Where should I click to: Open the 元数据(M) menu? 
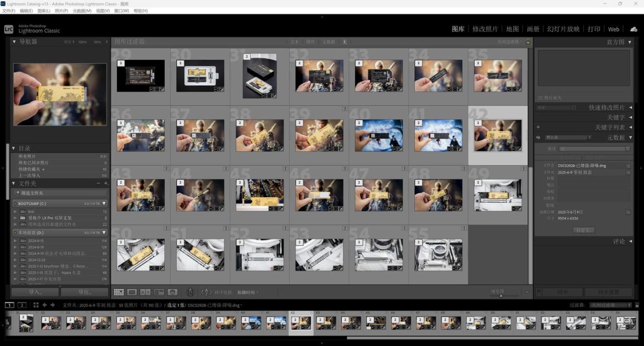pyautogui.click(x=82, y=11)
